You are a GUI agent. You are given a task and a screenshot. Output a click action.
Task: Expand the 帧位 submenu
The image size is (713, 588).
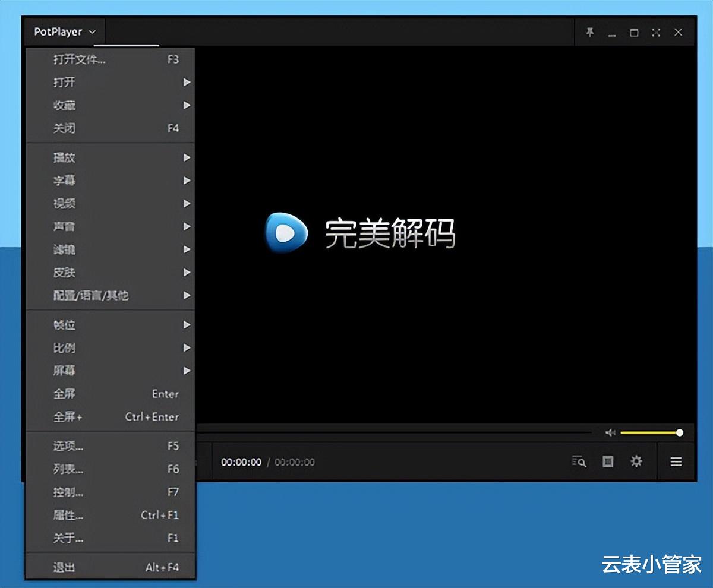click(x=111, y=325)
